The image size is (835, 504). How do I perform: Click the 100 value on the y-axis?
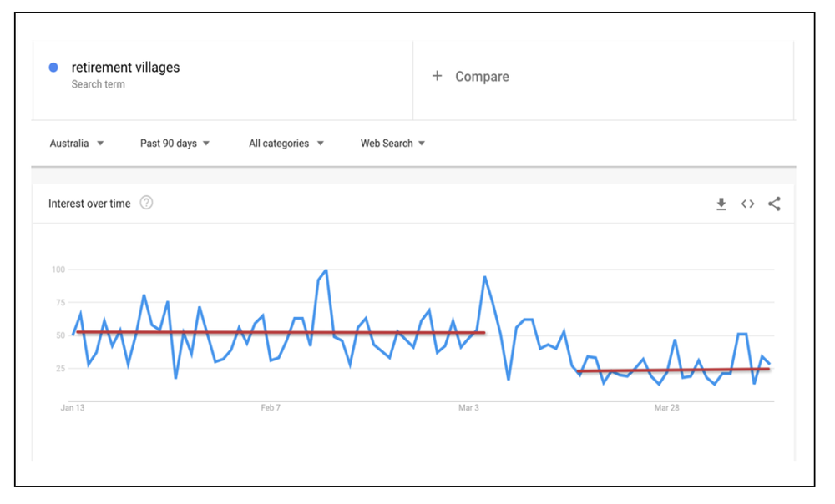pyautogui.click(x=57, y=270)
